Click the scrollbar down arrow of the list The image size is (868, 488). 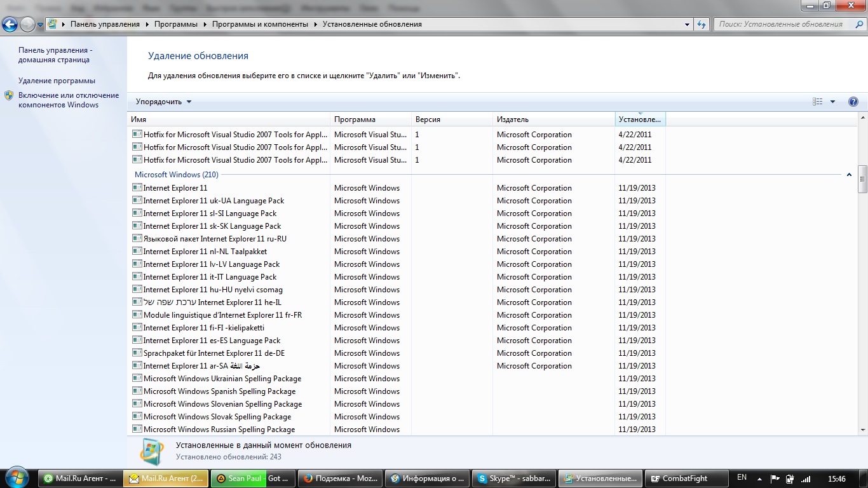tap(862, 430)
